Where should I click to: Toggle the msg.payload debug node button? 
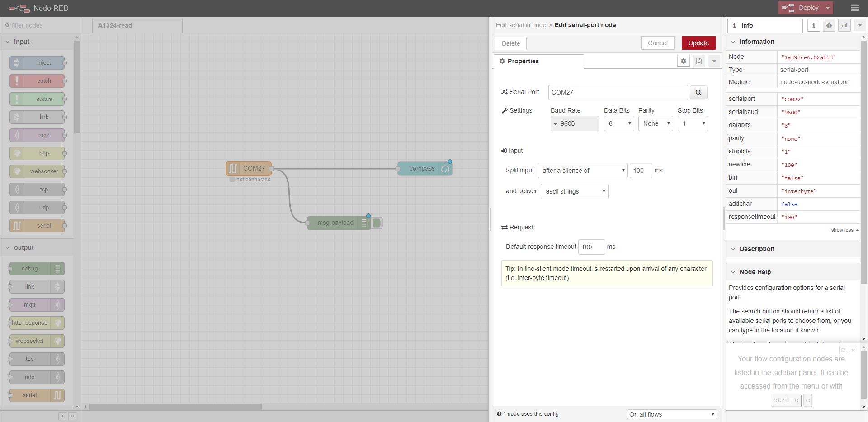pos(377,223)
